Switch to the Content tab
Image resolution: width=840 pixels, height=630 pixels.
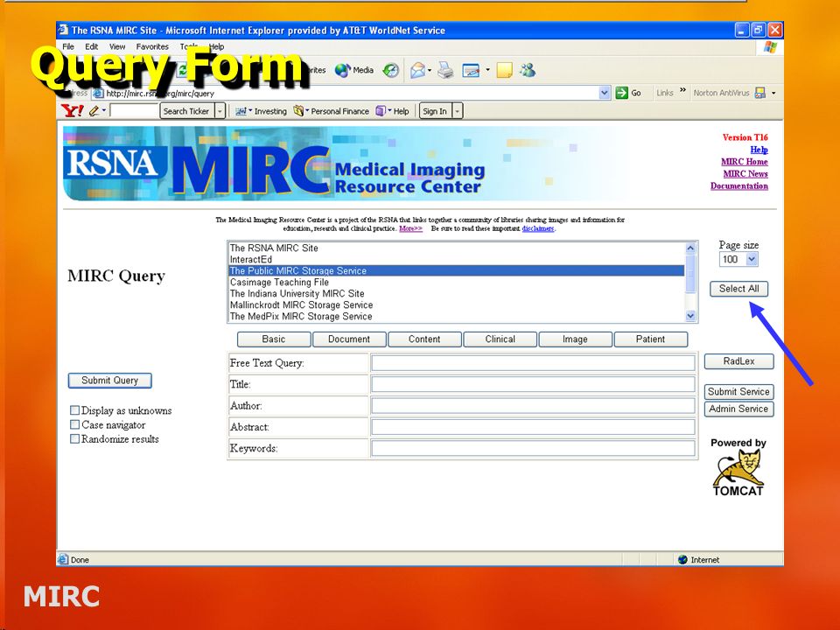point(425,339)
